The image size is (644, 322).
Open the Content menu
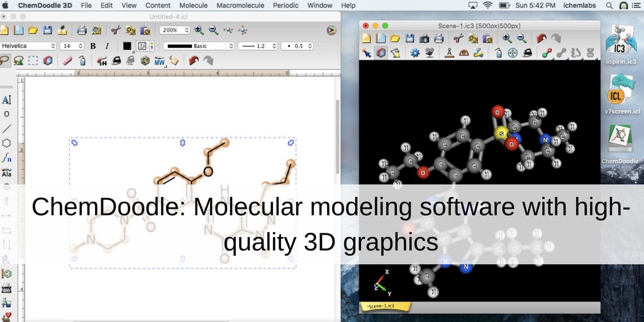(x=158, y=5)
